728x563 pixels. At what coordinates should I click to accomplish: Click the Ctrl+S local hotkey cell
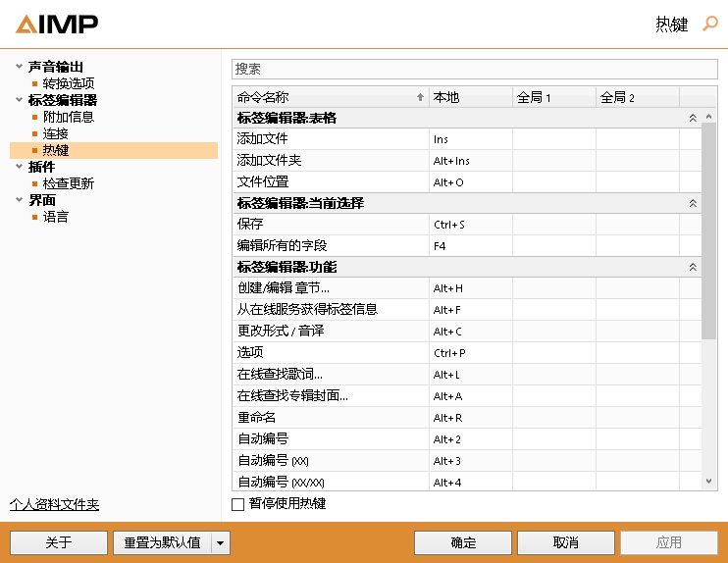pos(471,225)
